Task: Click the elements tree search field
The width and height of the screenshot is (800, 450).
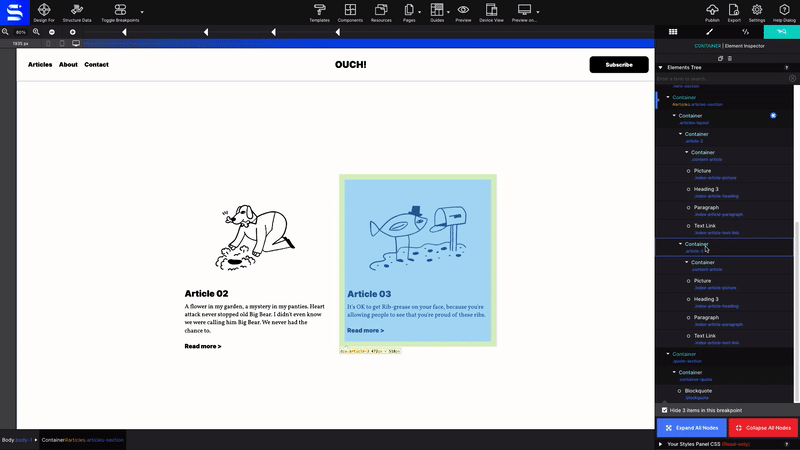Action: [722, 79]
